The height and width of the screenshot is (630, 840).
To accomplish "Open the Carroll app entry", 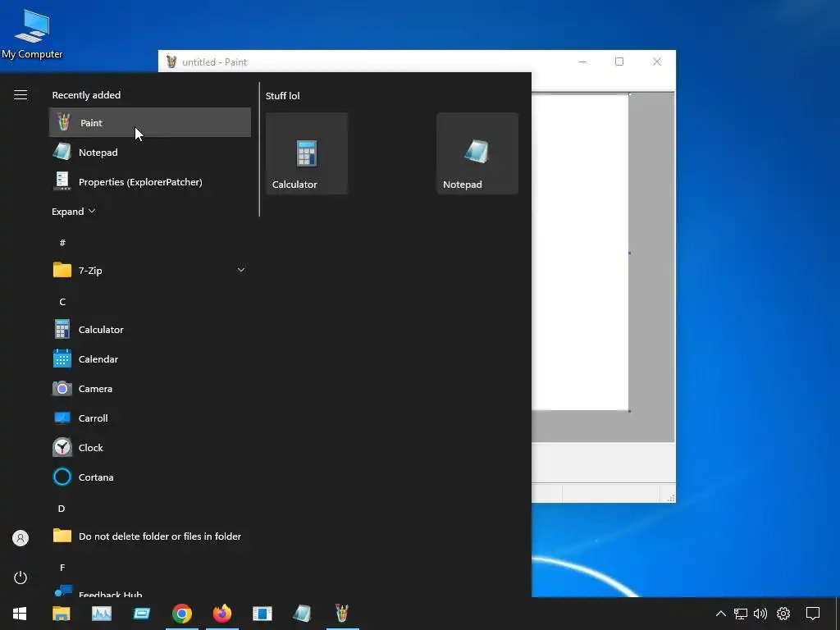I will pyautogui.click(x=150, y=418).
